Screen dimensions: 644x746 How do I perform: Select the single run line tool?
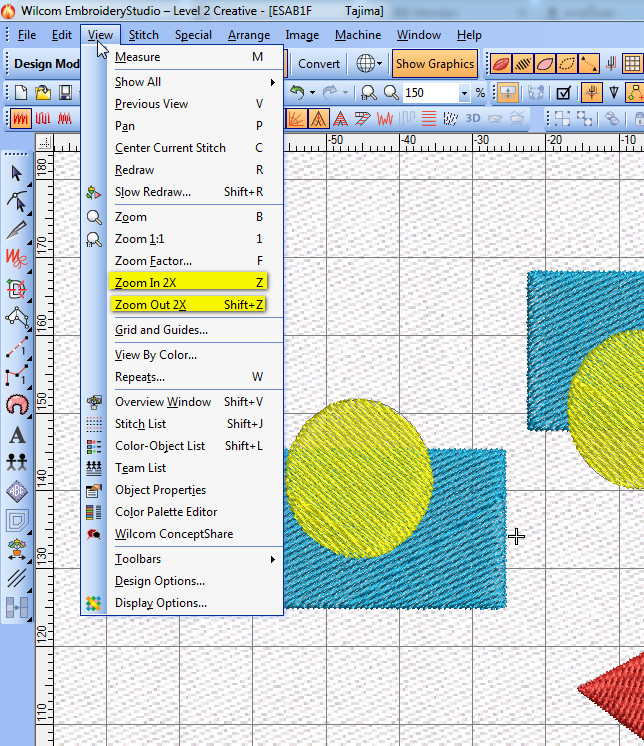coord(17,346)
